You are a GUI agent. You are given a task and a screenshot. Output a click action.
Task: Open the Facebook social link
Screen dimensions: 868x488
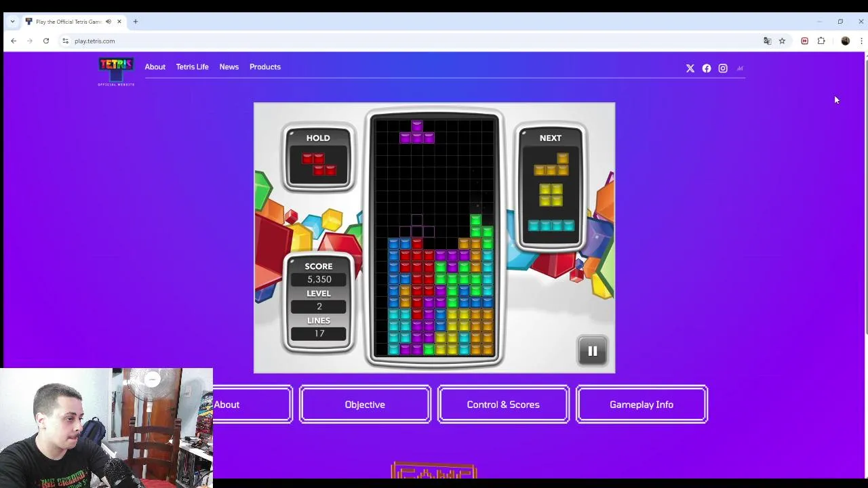pos(707,68)
